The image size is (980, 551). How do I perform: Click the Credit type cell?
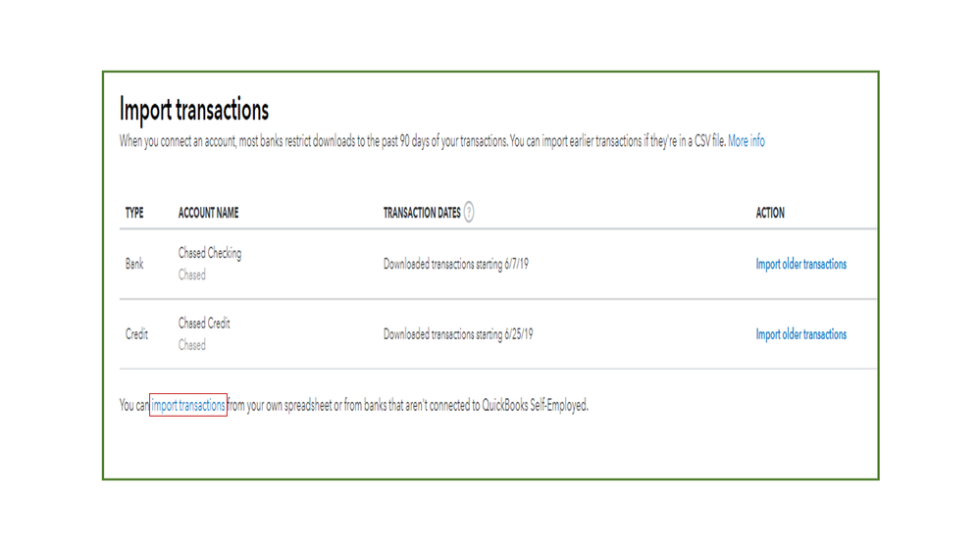(136, 334)
